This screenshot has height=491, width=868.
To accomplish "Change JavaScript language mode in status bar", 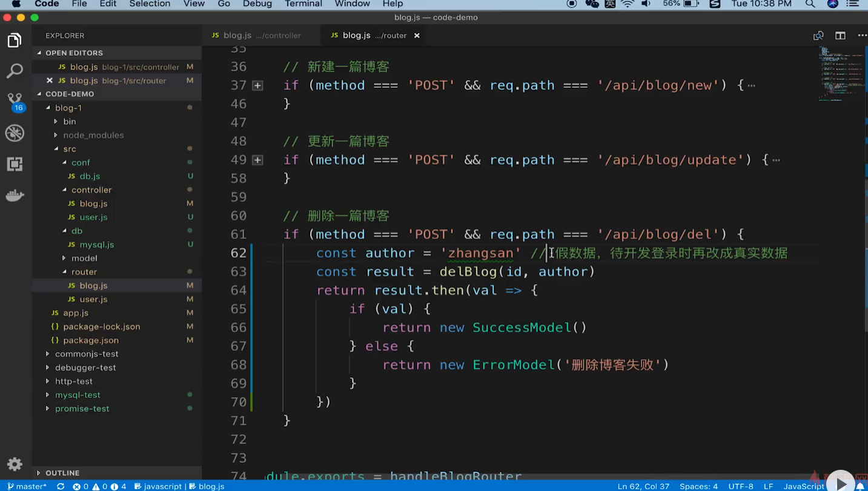I will (x=804, y=486).
